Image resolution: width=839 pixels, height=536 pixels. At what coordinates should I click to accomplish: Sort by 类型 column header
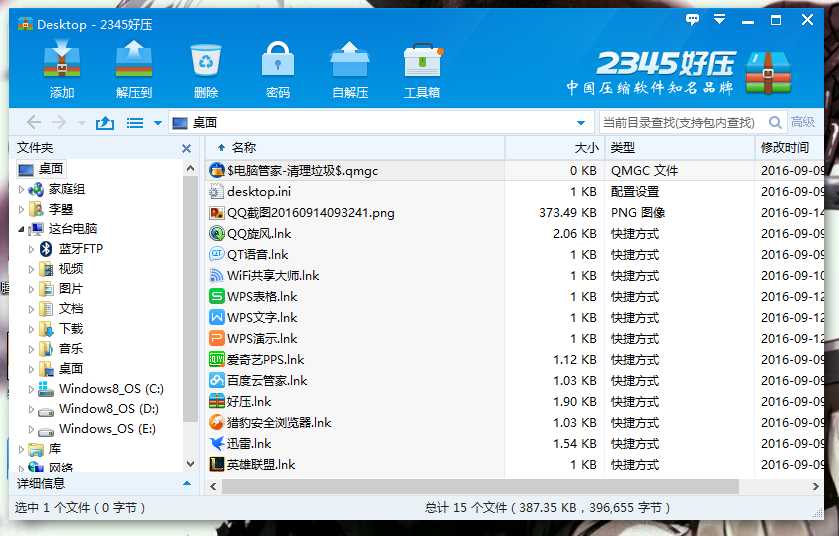coord(623,148)
